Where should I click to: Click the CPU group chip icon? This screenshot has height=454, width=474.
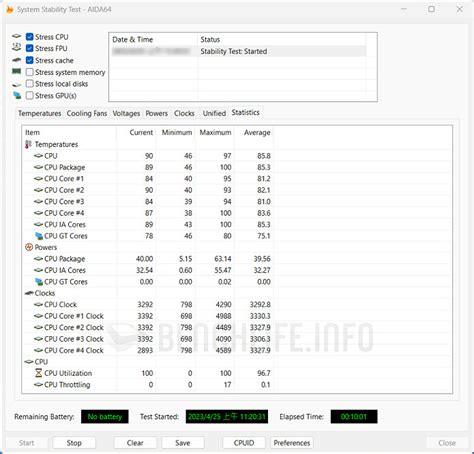pos(29,362)
